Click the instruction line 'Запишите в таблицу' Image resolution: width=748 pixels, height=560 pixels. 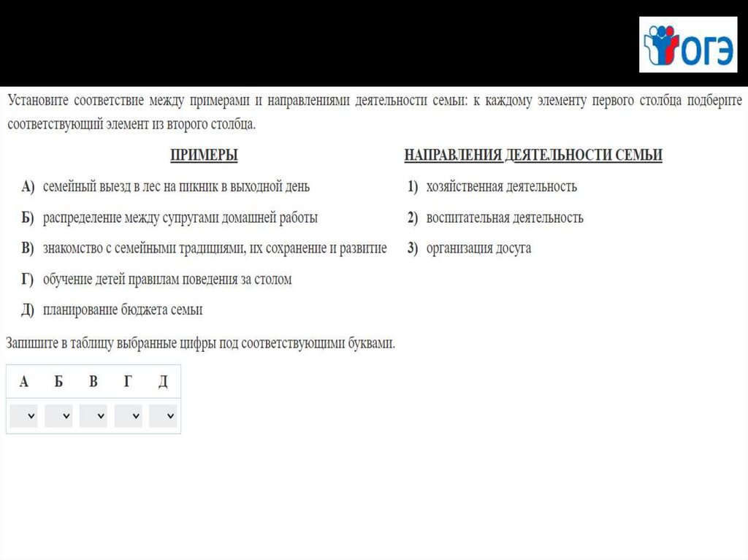[200, 343]
